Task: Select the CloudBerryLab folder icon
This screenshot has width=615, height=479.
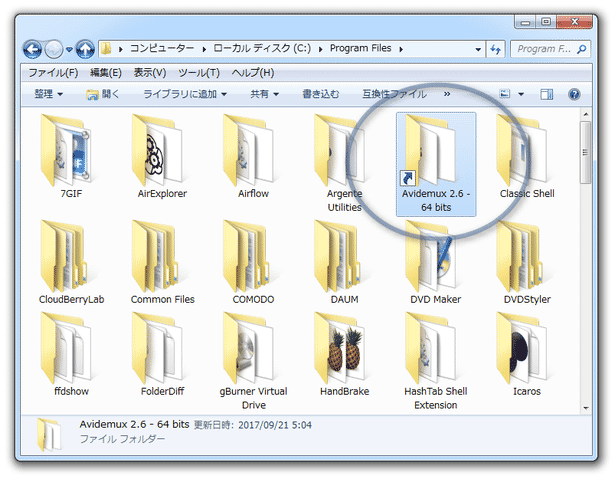Action: pyautogui.click(x=65, y=257)
